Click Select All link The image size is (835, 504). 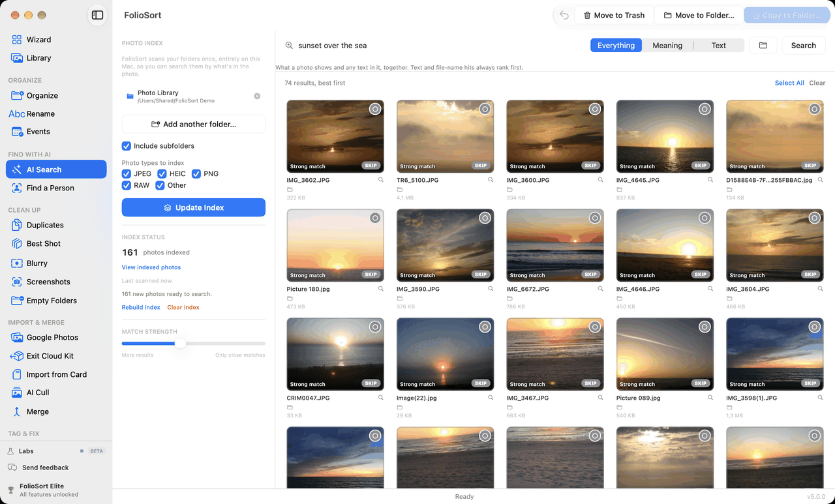click(789, 83)
